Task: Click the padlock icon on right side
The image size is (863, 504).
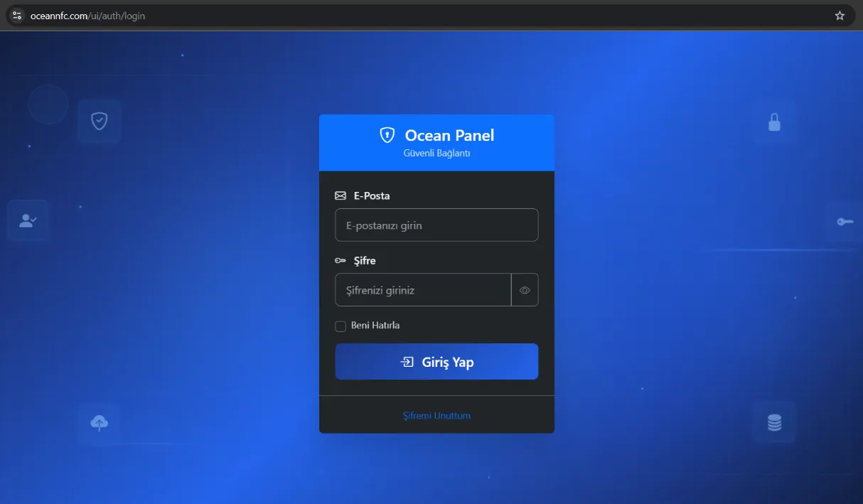Action: pos(774,122)
